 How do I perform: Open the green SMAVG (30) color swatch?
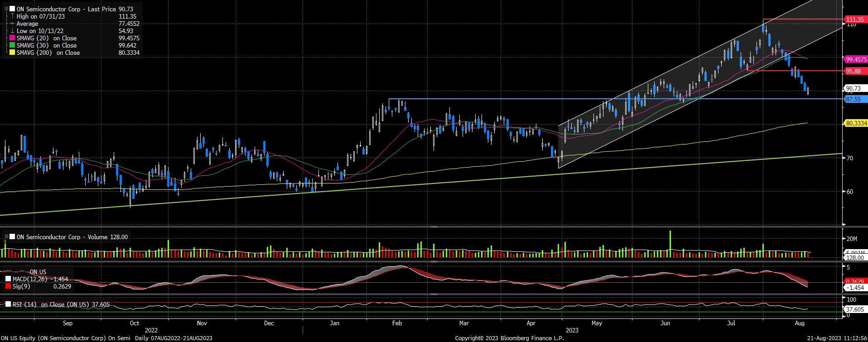12,45
